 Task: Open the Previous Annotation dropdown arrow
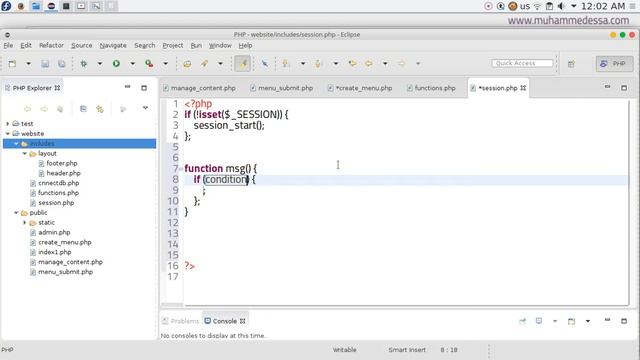click(336, 64)
